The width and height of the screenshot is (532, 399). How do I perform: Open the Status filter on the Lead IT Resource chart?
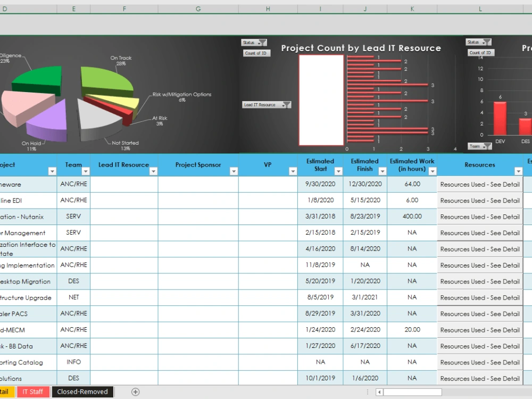254,42
